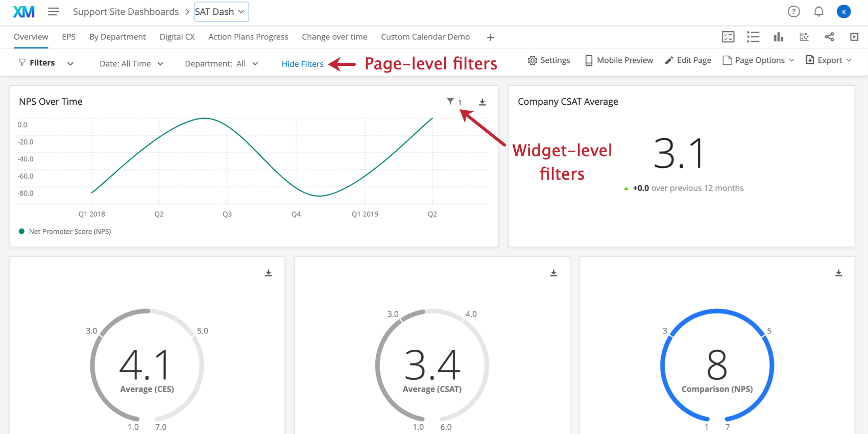Click the checklist icon in the toolbar
The height and width of the screenshot is (434, 868).
pos(728,37)
